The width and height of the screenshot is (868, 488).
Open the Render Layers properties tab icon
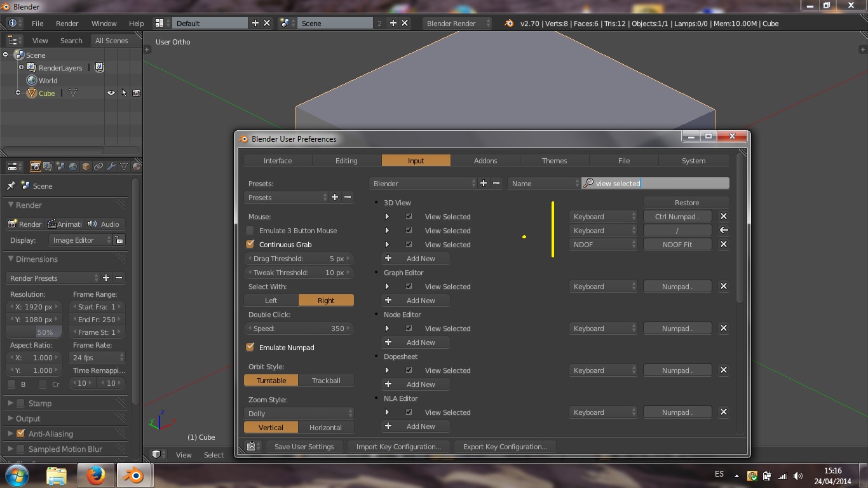48,166
